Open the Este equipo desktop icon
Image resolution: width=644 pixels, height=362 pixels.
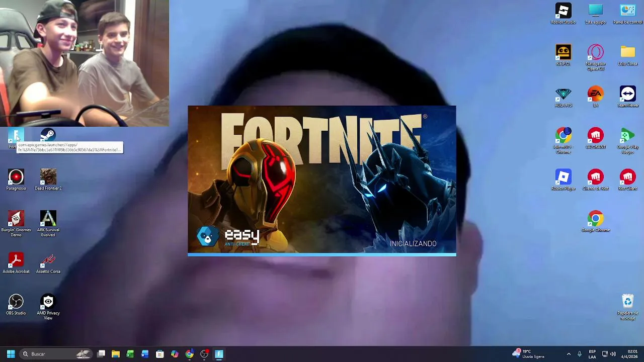click(x=595, y=14)
